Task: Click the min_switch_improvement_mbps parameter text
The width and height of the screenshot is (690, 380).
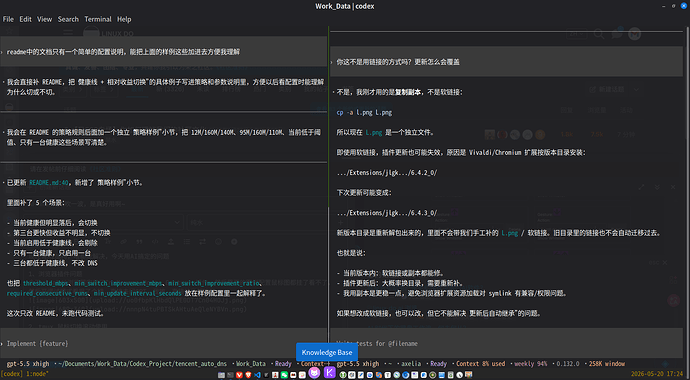Action: (119, 284)
